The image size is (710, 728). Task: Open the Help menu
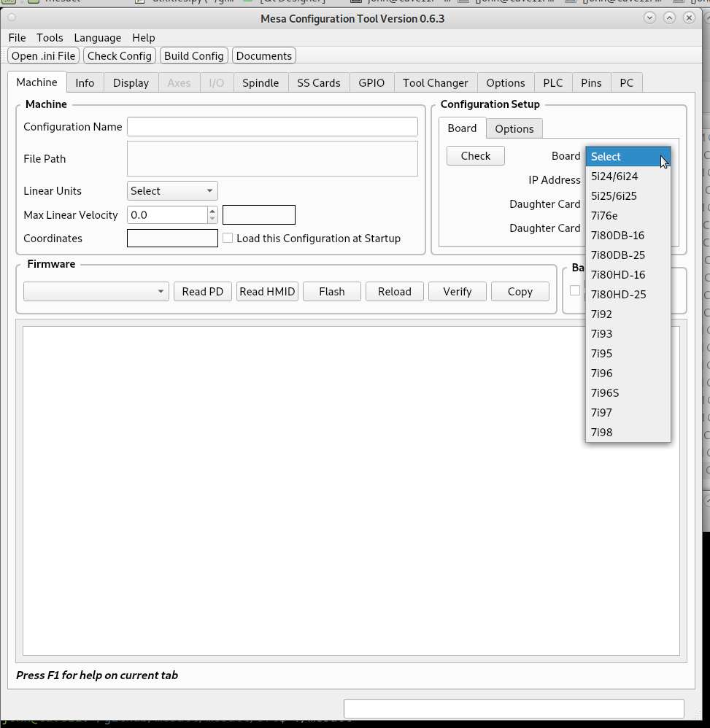point(144,38)
